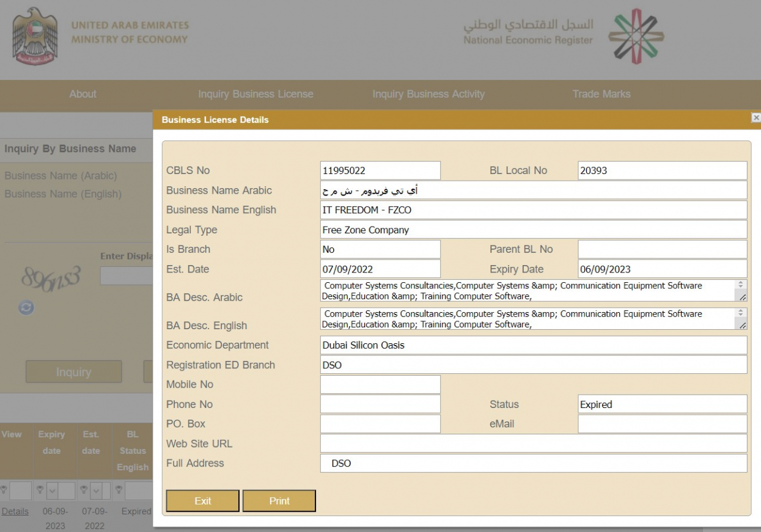Click the filter icon in View column
761x532 pixels.
coord(4,490)
